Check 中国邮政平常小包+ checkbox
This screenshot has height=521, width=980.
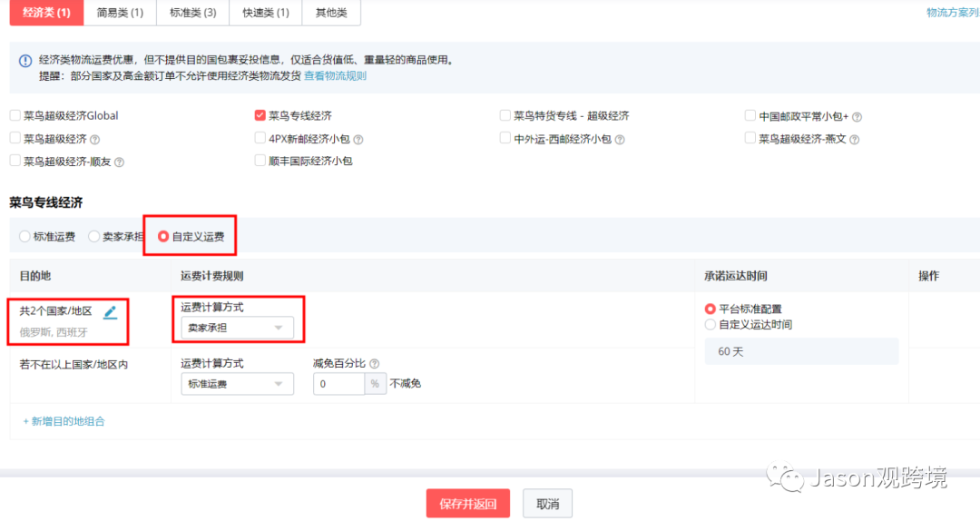point(750,115)
